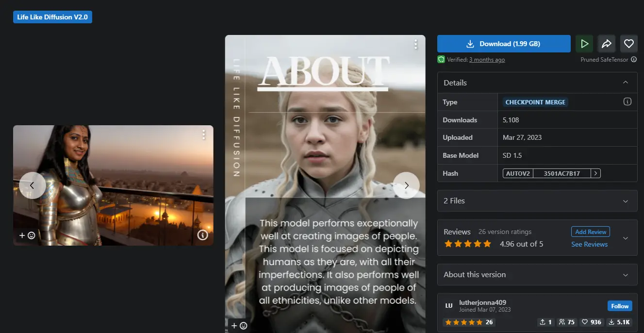Screen dimensions: 644x333
Task: Open the See Reviews link
Action: [589, 244]
